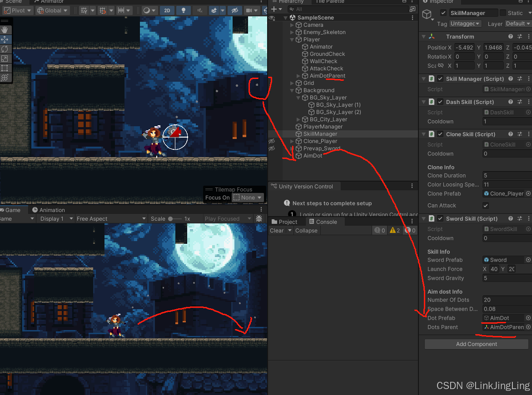Click the Position X value field

click(x=464, y=48)
